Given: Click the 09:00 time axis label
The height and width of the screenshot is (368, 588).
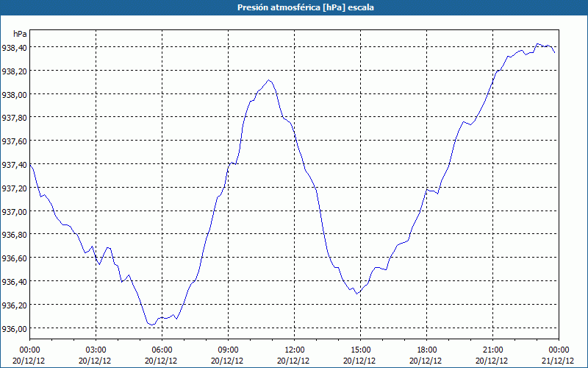Looking at the screenshot, I should [228, 350].
